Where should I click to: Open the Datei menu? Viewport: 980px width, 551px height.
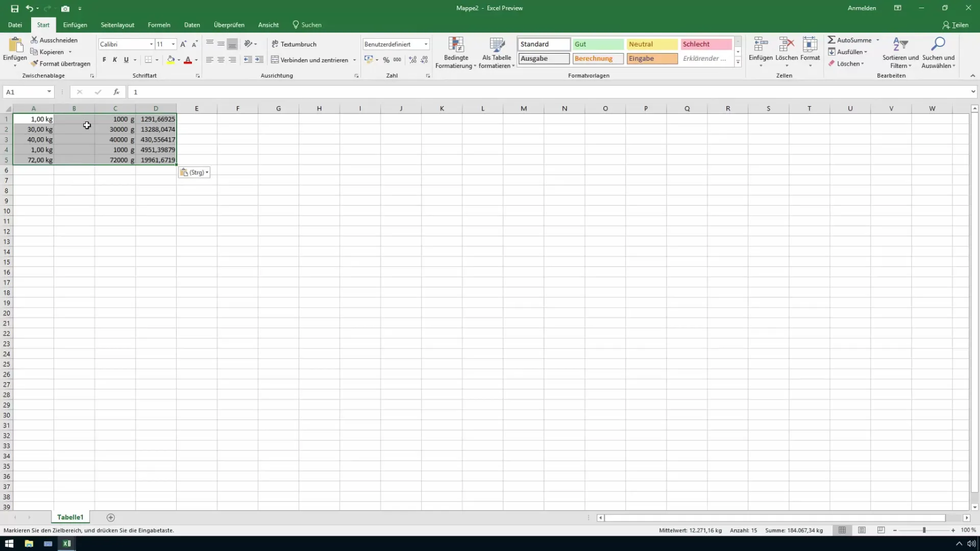pos(15,24)
